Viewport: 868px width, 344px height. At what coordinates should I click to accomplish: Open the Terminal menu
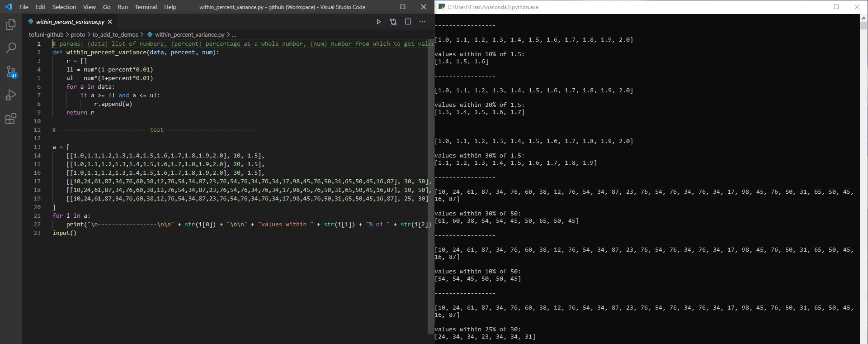click(146, 7)
